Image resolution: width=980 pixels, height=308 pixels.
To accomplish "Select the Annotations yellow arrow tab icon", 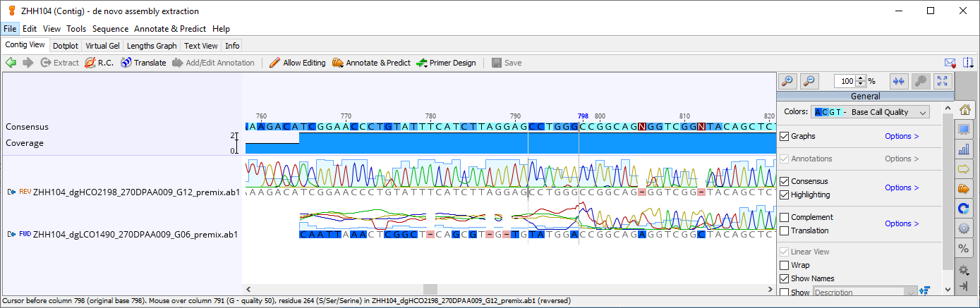I will (x=964, y=169).
